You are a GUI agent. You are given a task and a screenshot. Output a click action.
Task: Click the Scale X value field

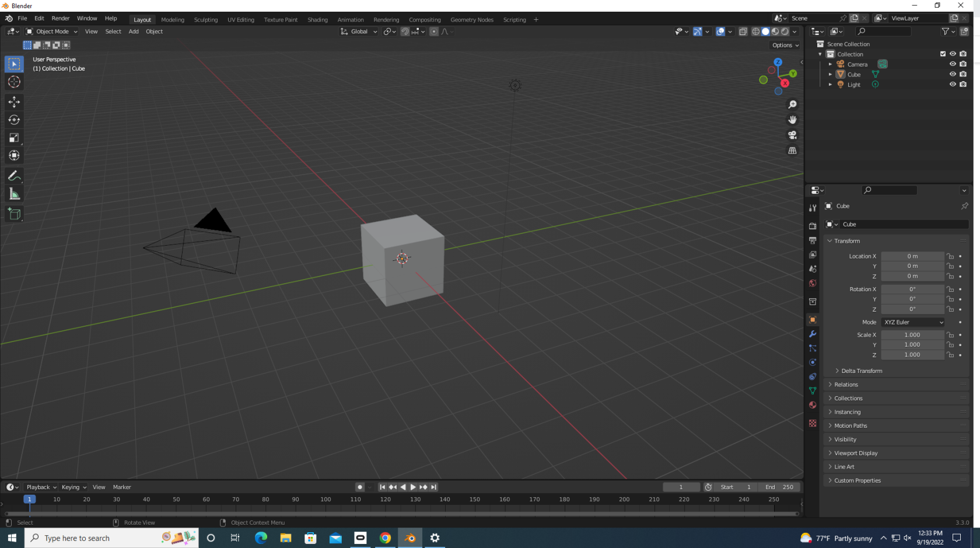(x=912, y=335)
